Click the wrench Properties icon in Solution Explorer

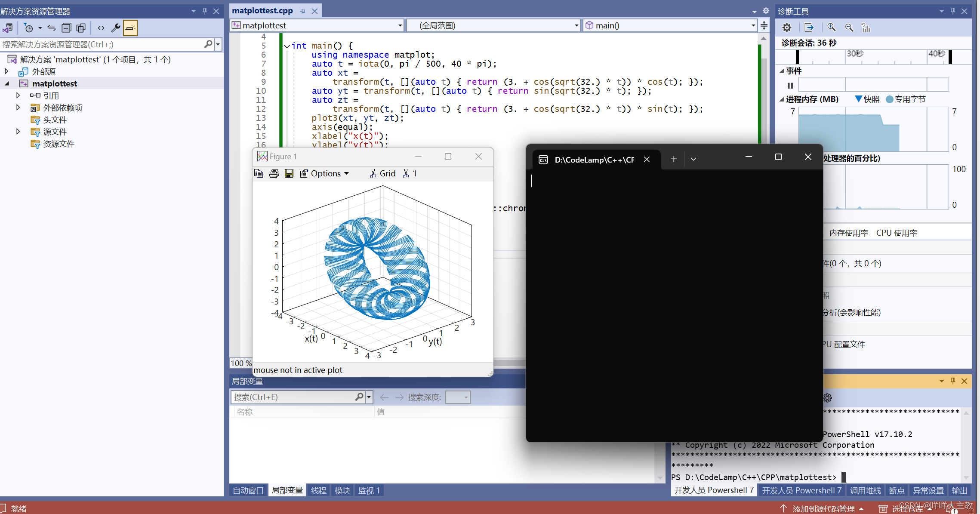click(x=116, y=28)
